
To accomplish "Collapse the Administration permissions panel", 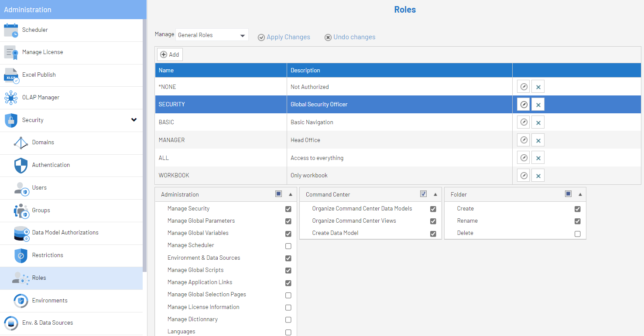I will [291, 194].
